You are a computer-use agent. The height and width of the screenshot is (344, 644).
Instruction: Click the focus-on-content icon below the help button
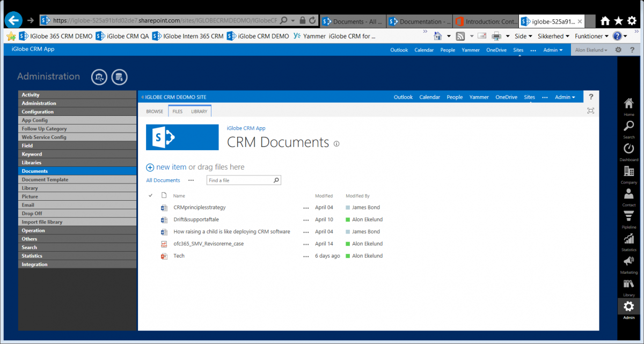(591, 111)
